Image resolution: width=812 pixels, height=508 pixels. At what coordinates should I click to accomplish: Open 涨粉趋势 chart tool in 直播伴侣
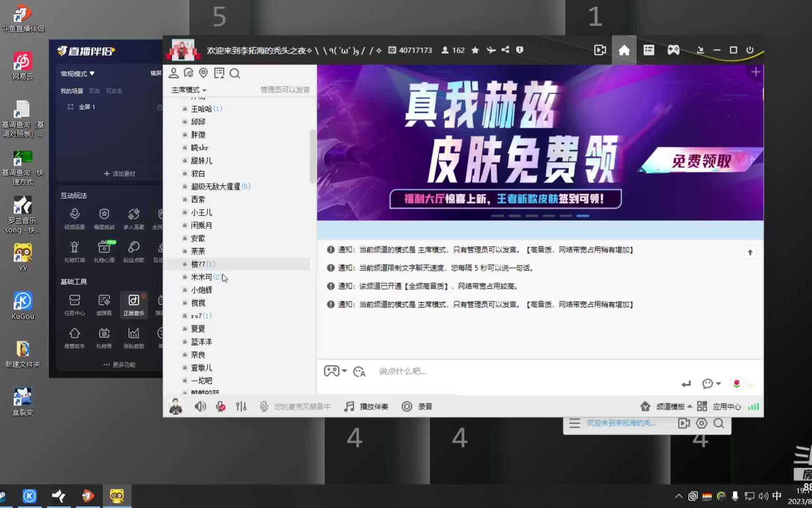point(134,338)
